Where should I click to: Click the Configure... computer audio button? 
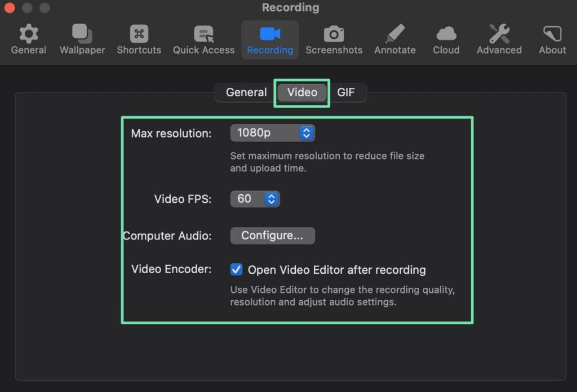point(272,235)
